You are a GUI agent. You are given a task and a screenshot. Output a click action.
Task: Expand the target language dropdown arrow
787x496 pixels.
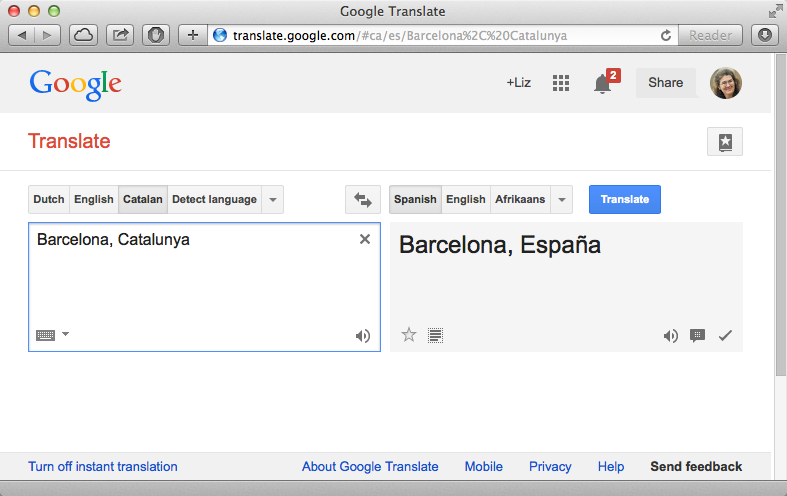(562, 199)
